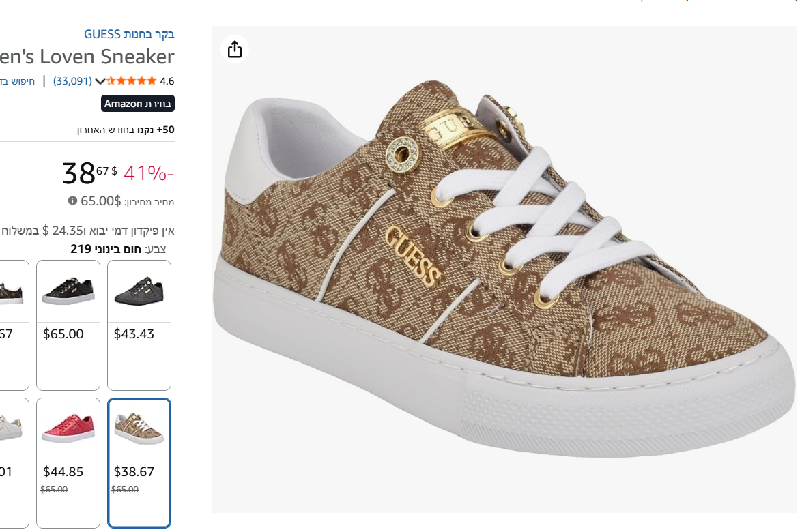Click the share icon above the product image
Viewport: 802px width, 532px height.
[235, 49]
